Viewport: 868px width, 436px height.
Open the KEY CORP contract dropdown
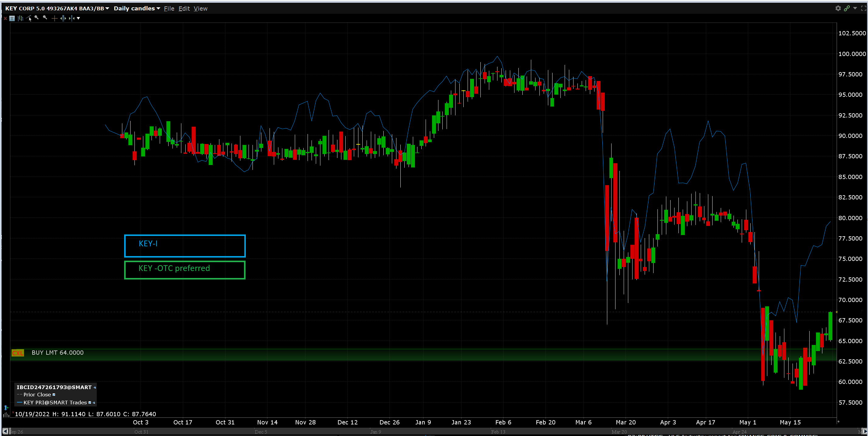107,9
